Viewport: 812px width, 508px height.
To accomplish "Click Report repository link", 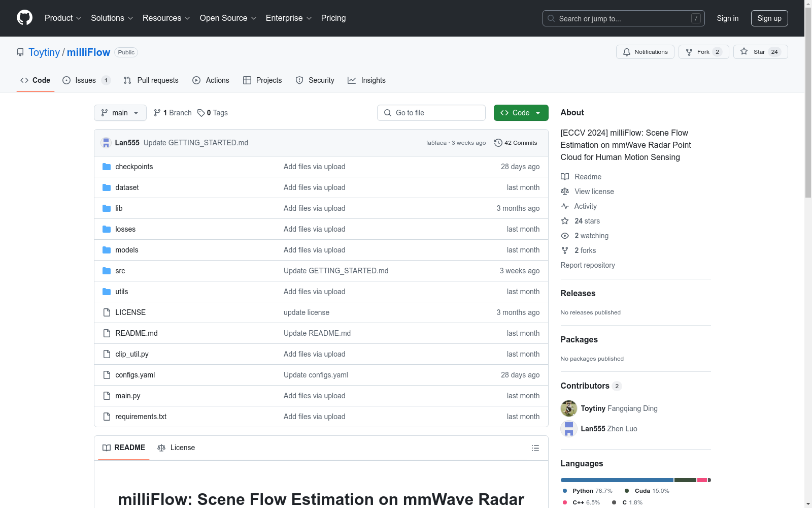I will coord(588,265).
